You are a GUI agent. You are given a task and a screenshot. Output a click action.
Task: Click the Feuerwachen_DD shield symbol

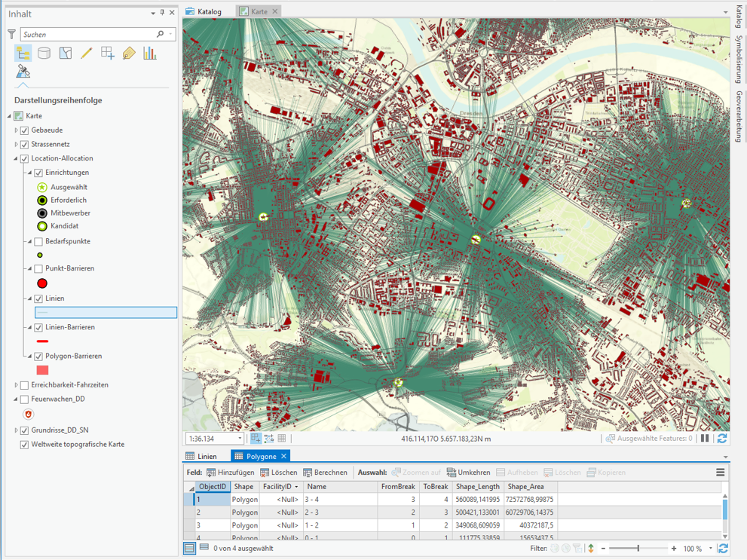click(x=28, y=415)
